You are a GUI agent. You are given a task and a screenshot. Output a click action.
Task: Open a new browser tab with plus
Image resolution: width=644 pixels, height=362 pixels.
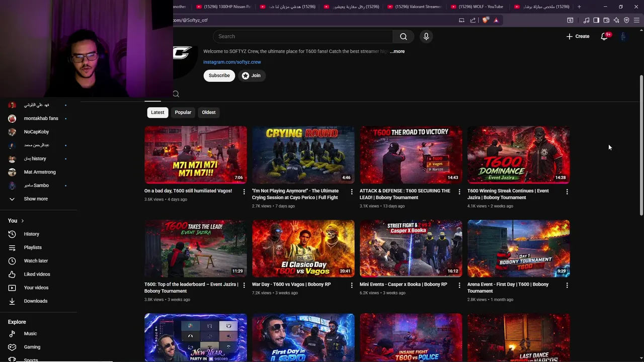pos(579,7)
